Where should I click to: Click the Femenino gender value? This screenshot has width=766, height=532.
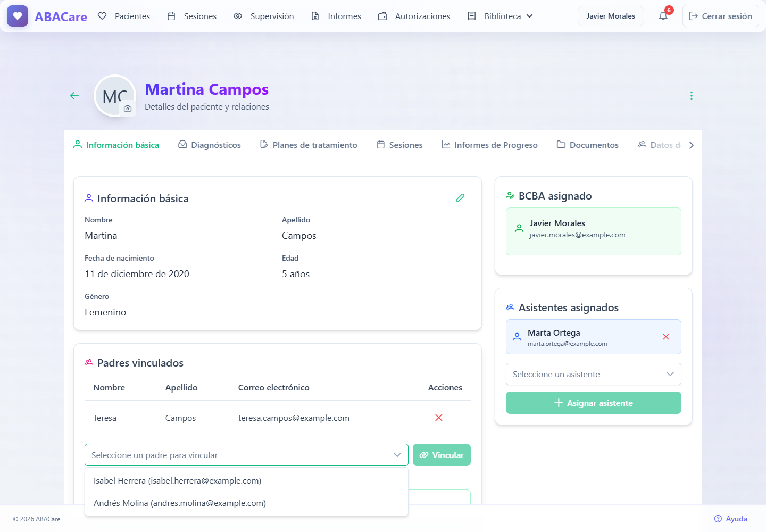tap(105, 312)
